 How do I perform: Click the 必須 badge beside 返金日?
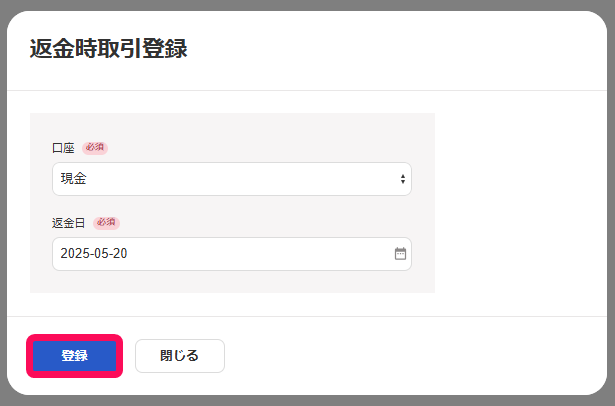(106, 223)
